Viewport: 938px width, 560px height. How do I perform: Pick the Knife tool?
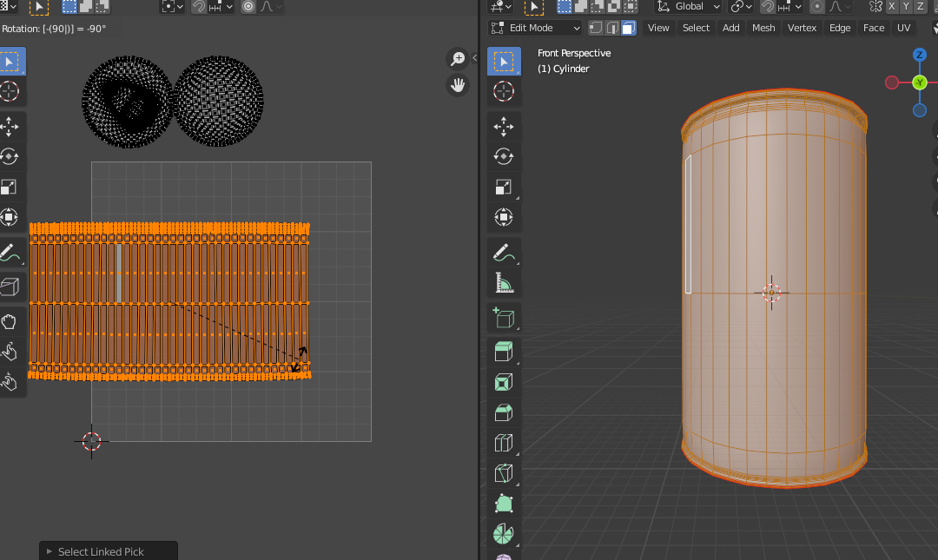click(x=503, y=473)
